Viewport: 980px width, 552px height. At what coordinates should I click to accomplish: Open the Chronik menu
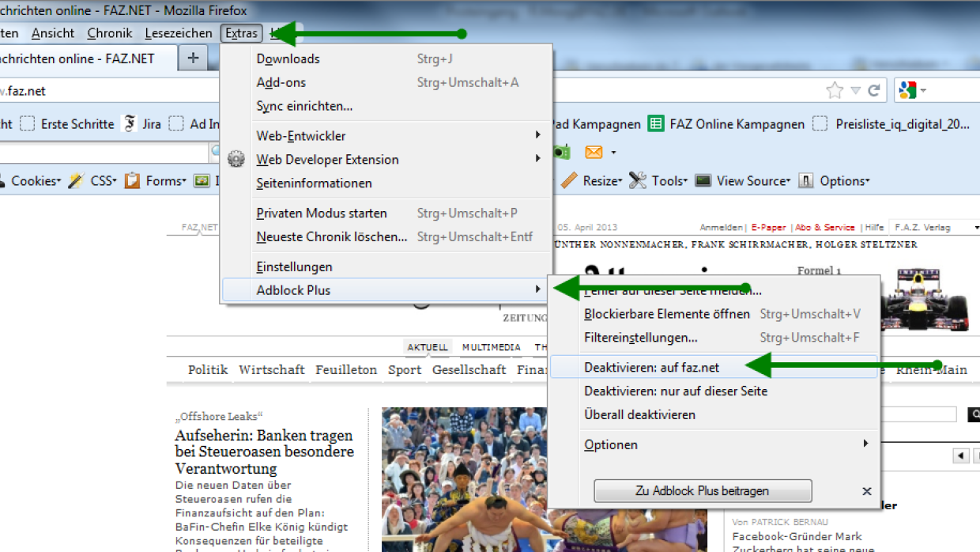(110, 33)
